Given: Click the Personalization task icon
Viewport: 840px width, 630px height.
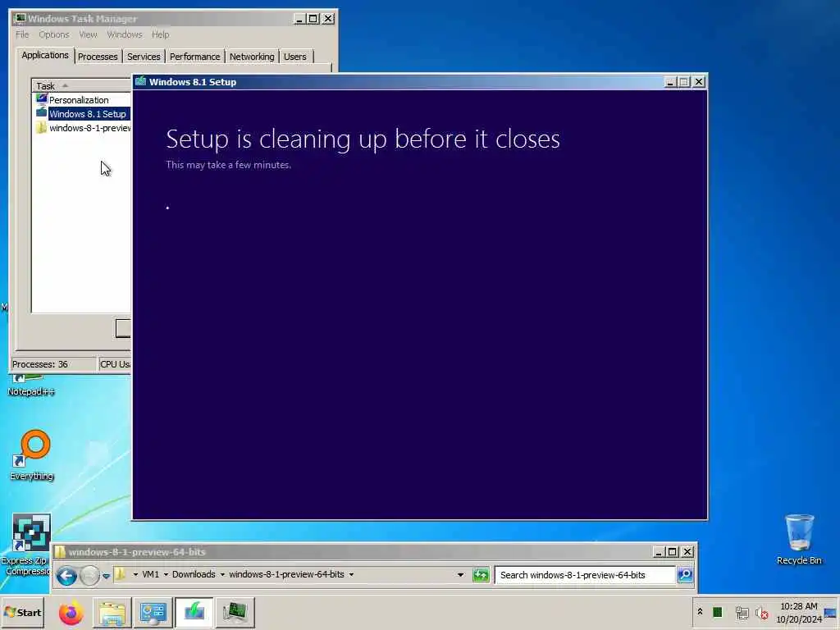Looking at the screenshot, I should pyautogui.click(x=41, y=99).
